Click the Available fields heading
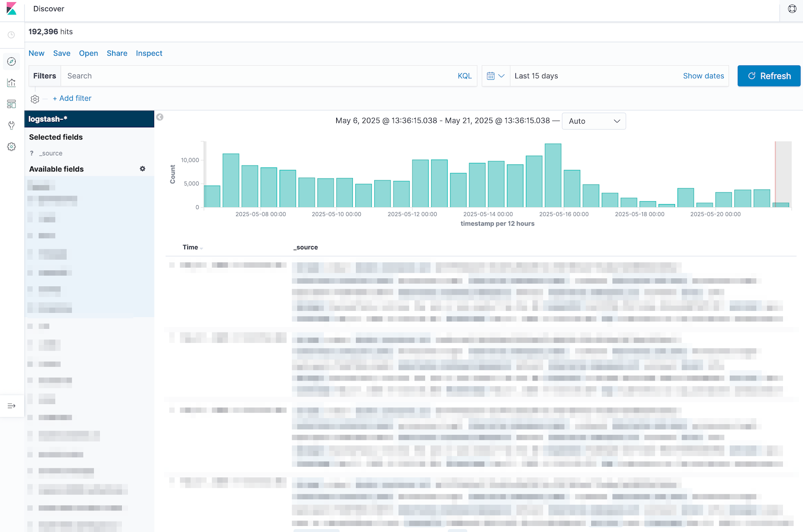Image resolution: width=803 pixels, height=532 pixels. (x=56, y=169)
